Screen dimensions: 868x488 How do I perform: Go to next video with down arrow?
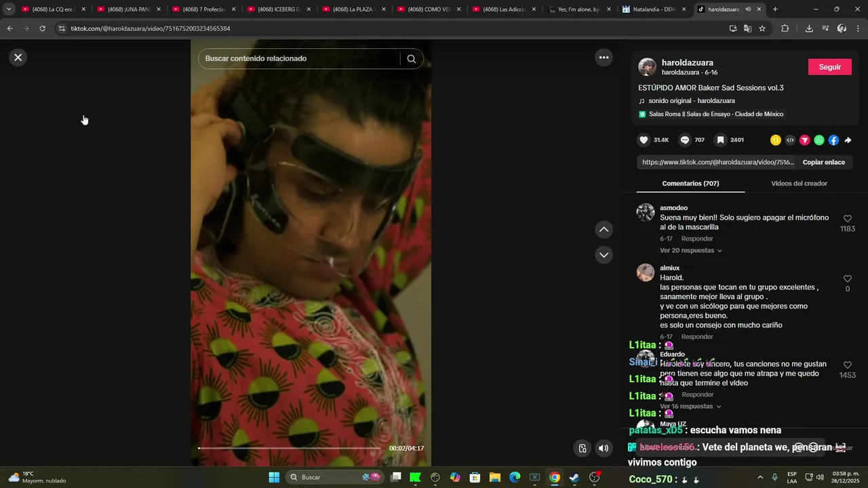click(604, 255)
